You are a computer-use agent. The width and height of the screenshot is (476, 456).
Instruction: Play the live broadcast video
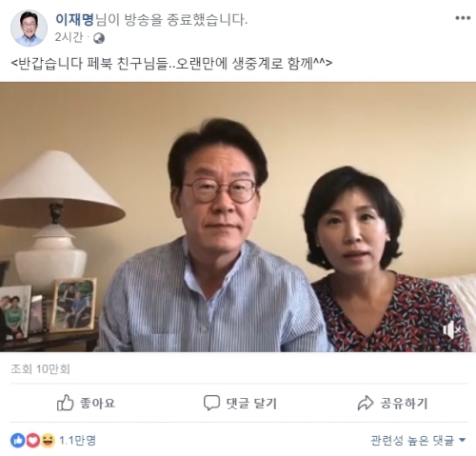[238, 217]
